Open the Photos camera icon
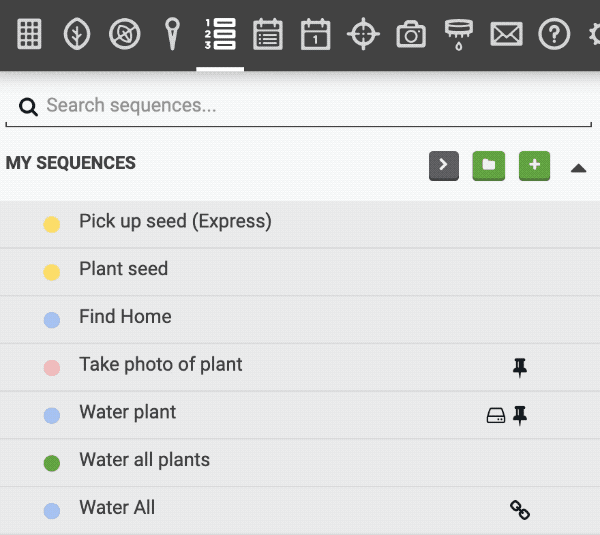This screenshot has height=535, width=600. 411,34
